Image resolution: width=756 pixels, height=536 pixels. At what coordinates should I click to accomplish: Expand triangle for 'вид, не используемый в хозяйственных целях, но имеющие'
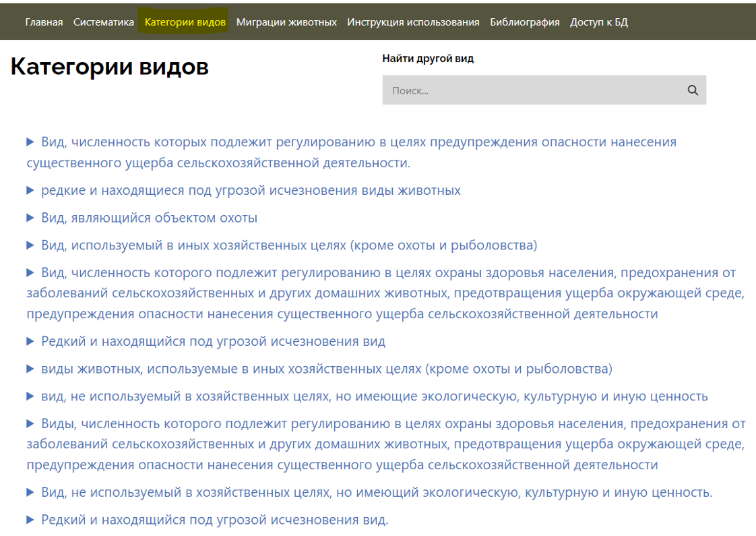(30, 396)
